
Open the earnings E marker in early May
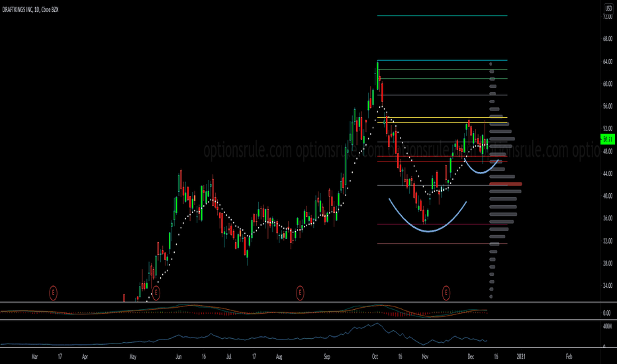tap(156, 293)
